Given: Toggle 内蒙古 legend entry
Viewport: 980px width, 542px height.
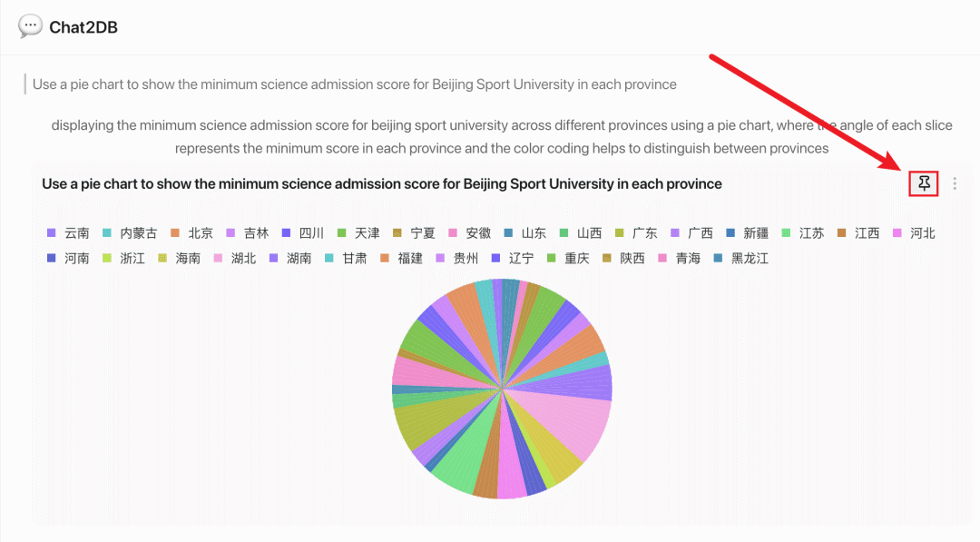Looking at the screenshot, I should (130, 233).
